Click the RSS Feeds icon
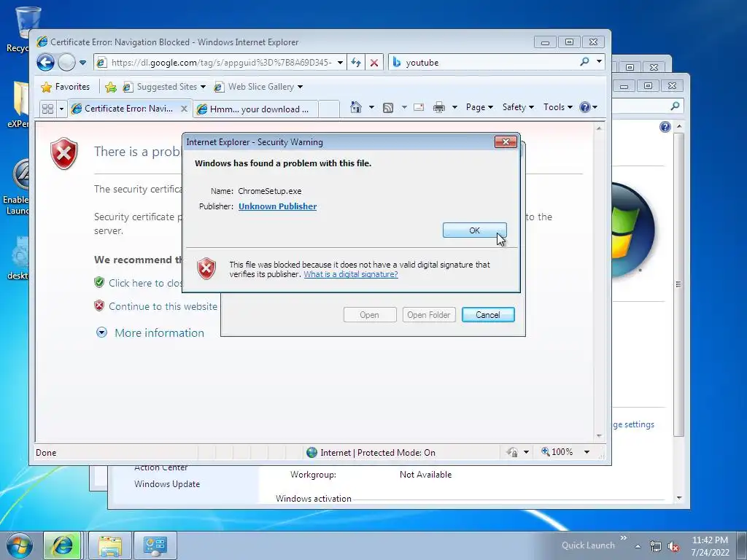 (388, 108)
